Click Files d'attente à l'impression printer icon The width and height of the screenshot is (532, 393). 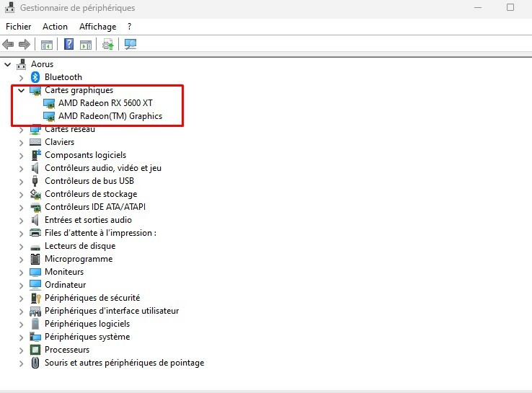point(35,233)
